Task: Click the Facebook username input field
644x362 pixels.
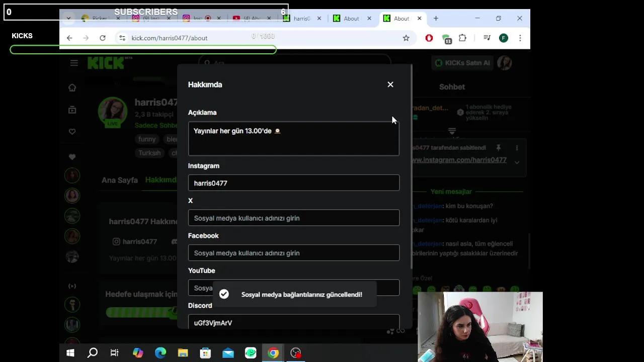Action: coord(294,253)
